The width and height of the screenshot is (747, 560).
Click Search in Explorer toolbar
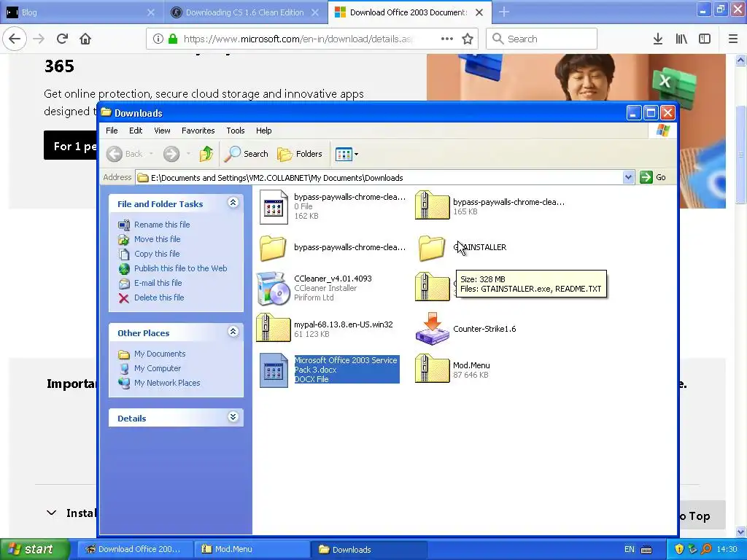(x=247, y=154)
